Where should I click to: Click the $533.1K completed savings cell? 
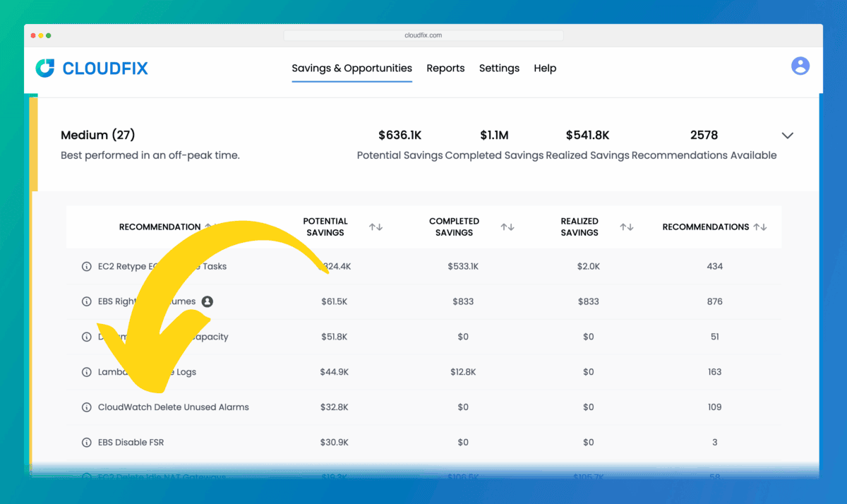pyautogui.click(x=463, y=267)
